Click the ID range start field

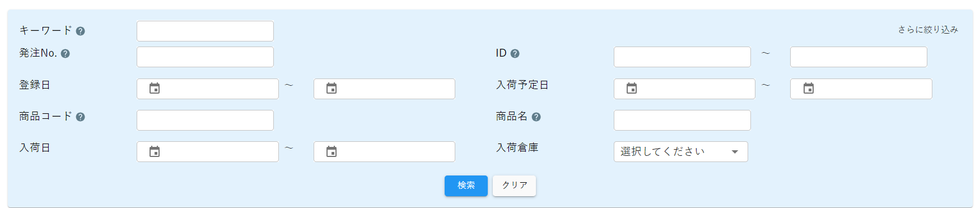click(682, 57)
